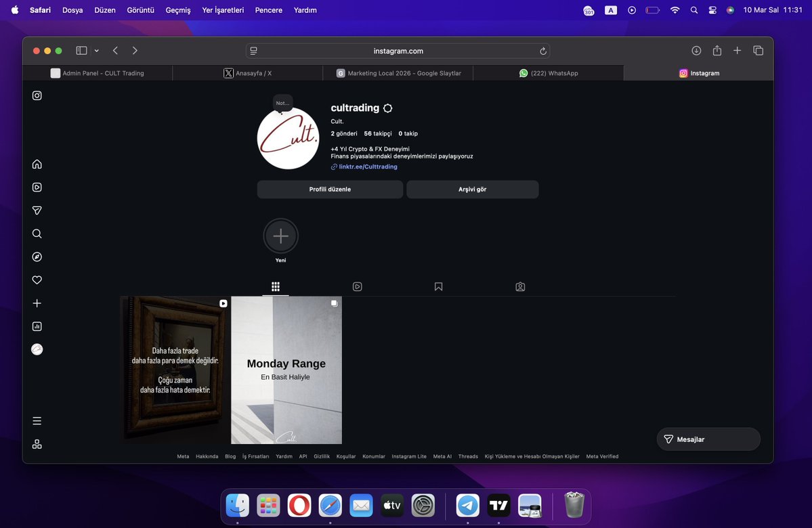Expand the Safari sidebar dropdown chevron
The image size is (812, 528).
pyautogui.click(x=96, y=51)
